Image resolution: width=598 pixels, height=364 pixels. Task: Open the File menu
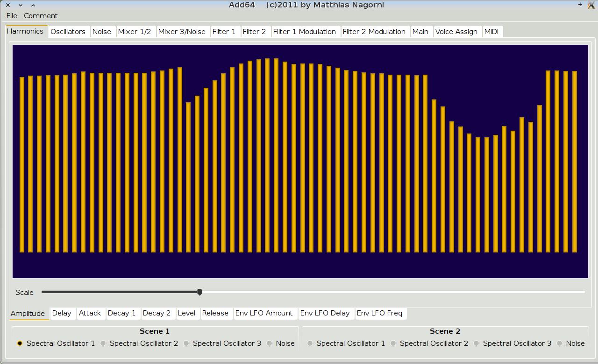click(x=12, y=16)
